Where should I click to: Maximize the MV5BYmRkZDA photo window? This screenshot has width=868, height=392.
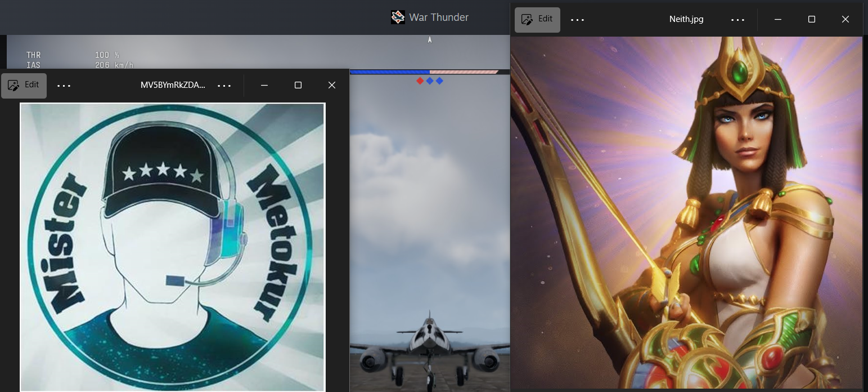[298, 86]
